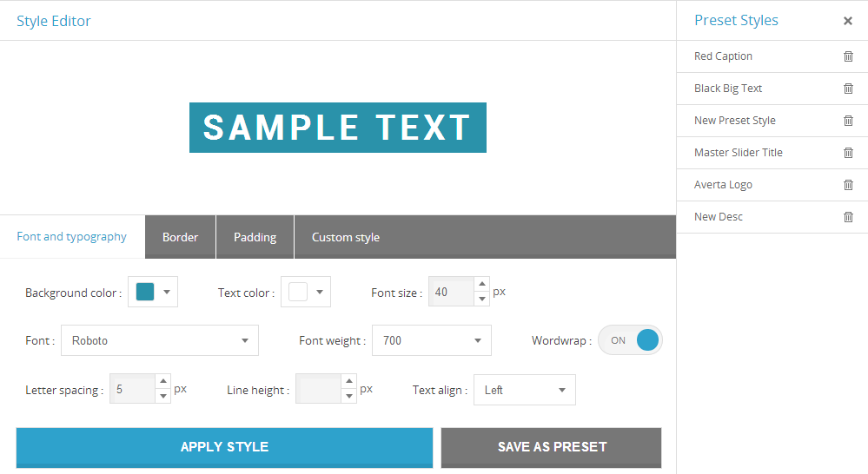The height and width of the screenshot is (474, 868).
Task: Open the Padding tab
Action: [x=255, y=237]
